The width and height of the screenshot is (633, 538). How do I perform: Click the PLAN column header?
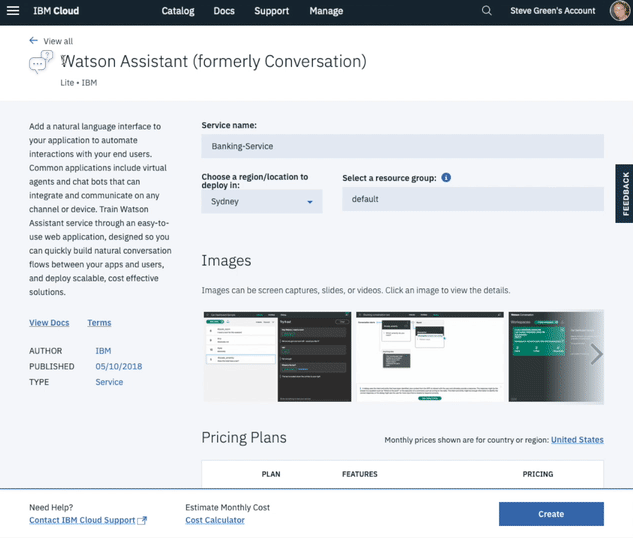[x=271, y=474]
